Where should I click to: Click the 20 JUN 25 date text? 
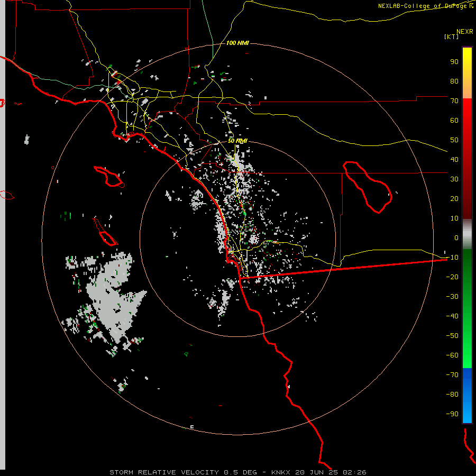316,472
